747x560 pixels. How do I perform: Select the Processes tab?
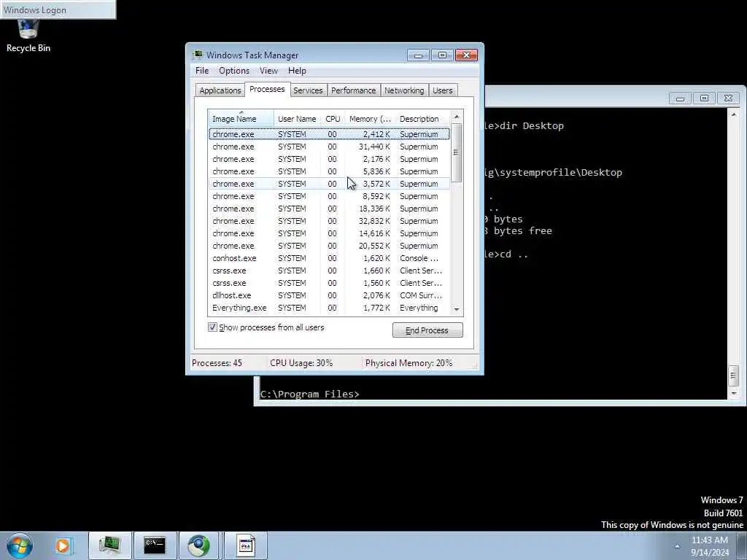click(267, 89)
